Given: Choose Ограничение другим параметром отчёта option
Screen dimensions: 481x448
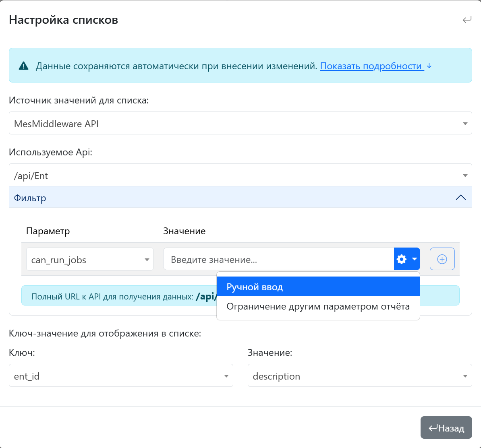Looking at the screenshot, I should tap(318, 307).
